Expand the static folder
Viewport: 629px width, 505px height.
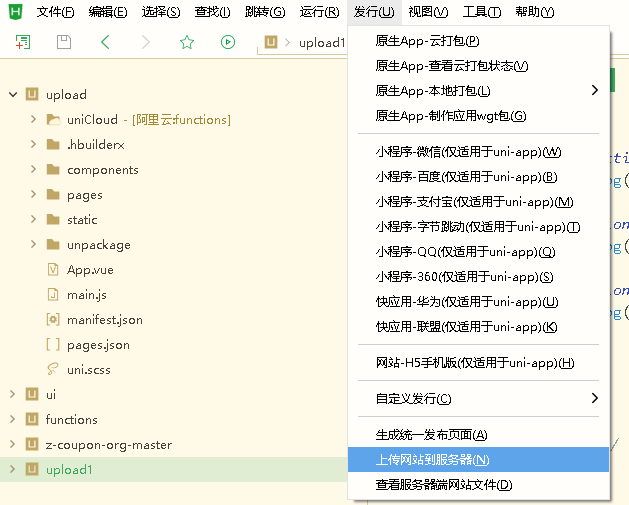[34, 219]
